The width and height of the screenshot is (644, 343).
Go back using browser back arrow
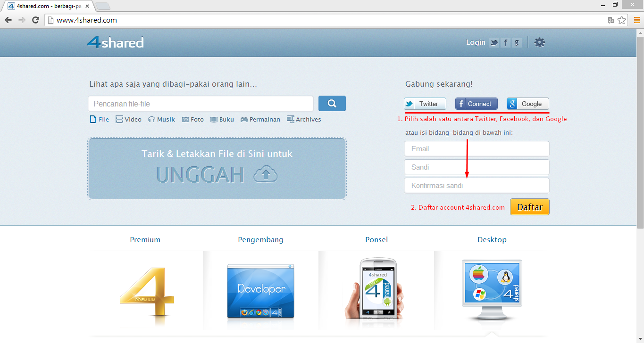pos(8,20)
